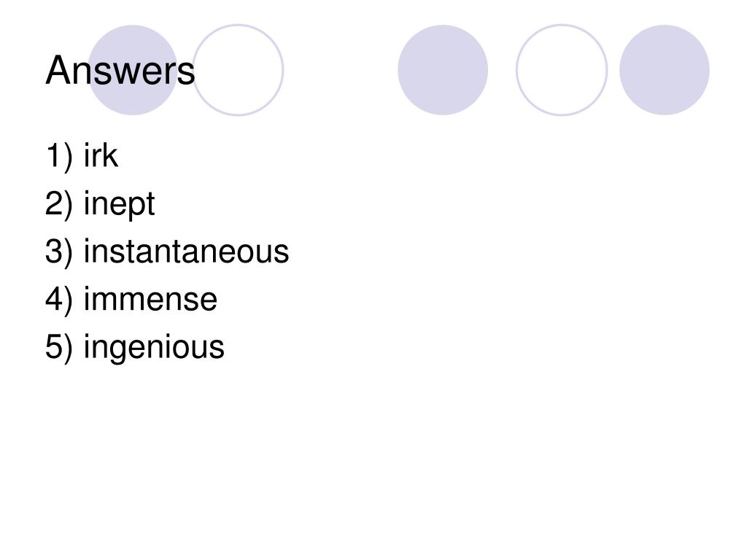
Task: Click the outlined circle right of Answers title
Action: (239, 70)
